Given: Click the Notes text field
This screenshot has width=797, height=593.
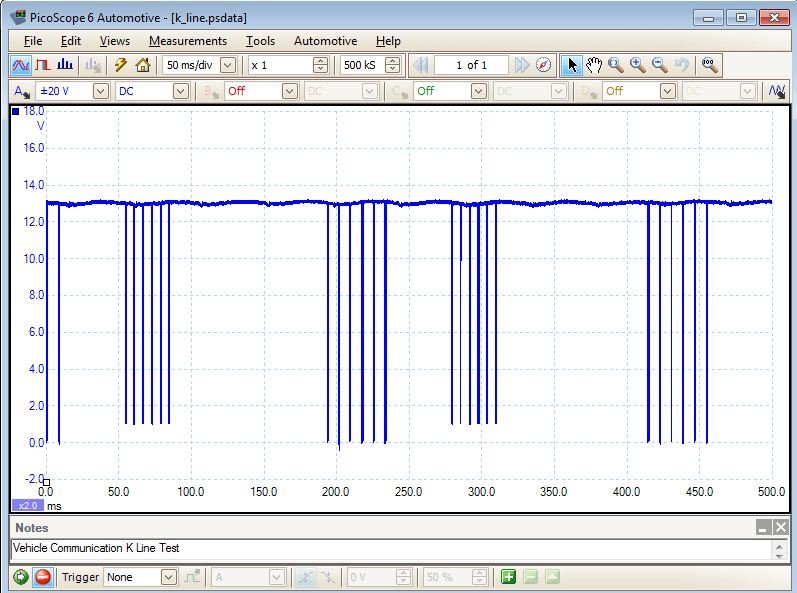Looking at the screenshot, I should 390,549.
